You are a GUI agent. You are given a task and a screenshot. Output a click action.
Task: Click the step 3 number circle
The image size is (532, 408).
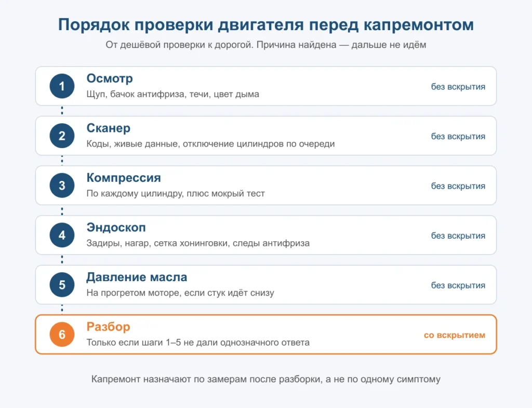pyautogui.click(x=62, y=186)
